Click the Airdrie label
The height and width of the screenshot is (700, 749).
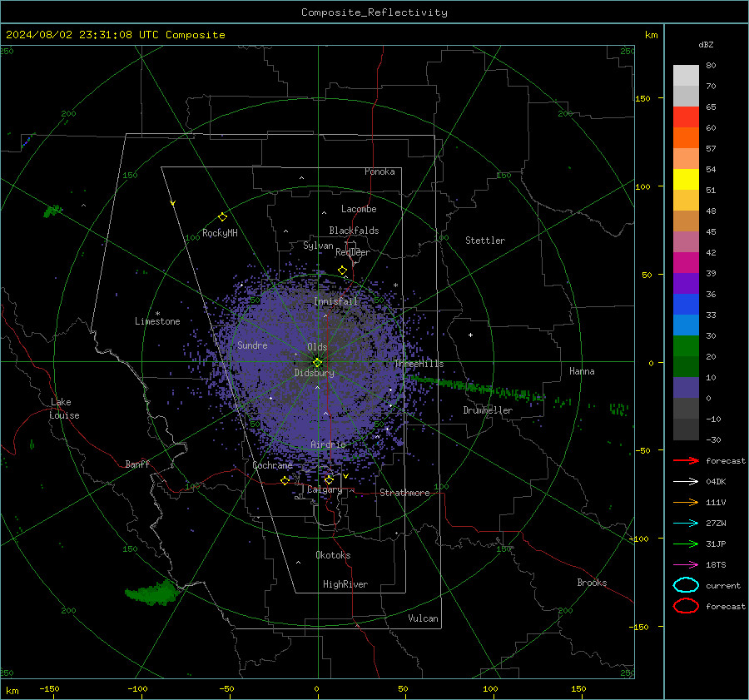coord(328,444)
